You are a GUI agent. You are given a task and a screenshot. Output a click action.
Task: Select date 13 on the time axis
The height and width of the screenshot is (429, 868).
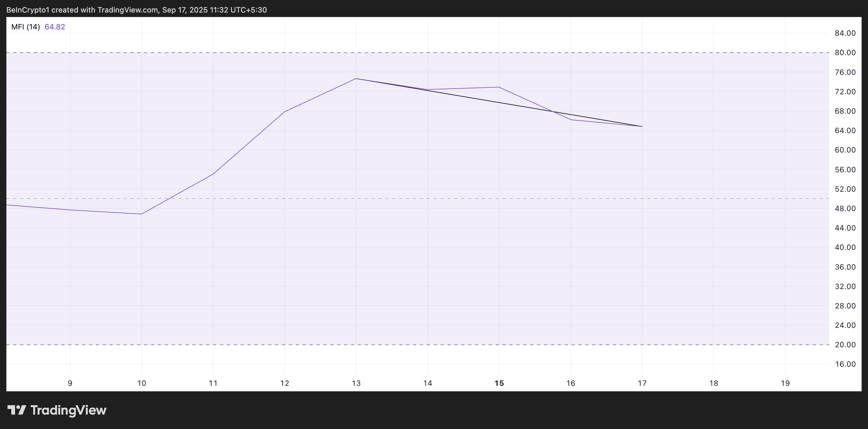pos(356,383)
